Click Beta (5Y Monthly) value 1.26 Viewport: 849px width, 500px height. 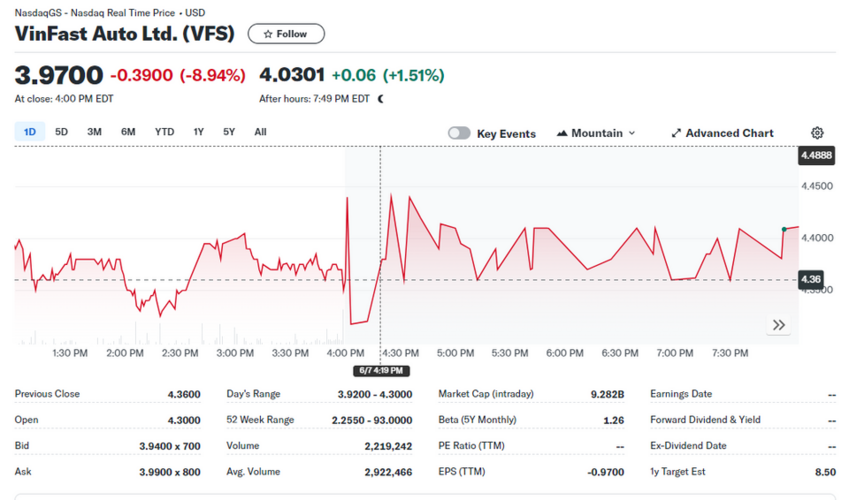click(x=613, y=420)
